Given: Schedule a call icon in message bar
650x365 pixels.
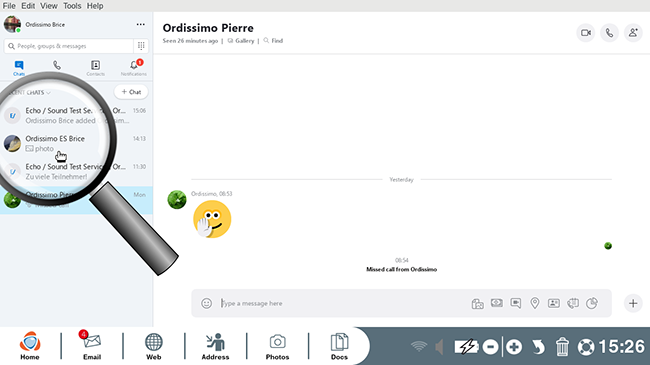Looking at the screenshot, I should [573, 303].
